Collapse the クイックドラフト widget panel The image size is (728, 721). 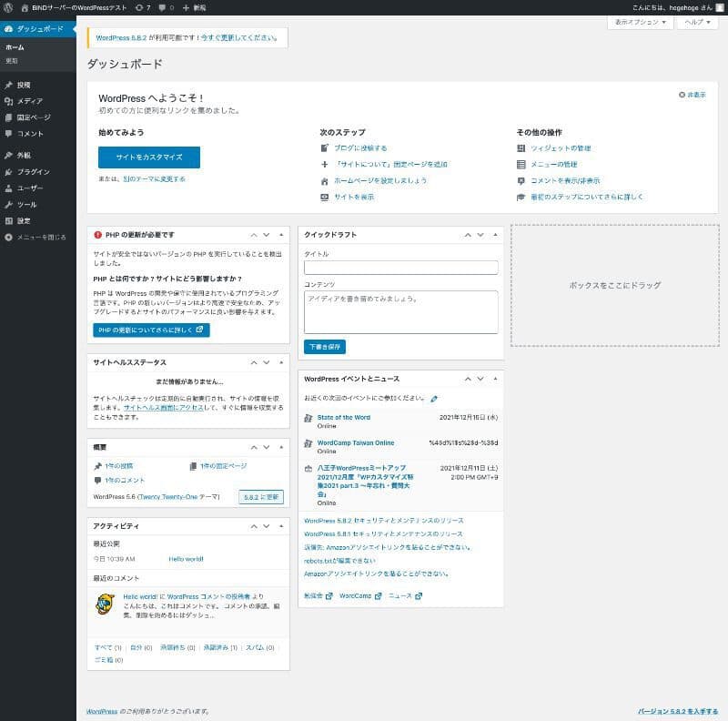click(x=495, y=235)
